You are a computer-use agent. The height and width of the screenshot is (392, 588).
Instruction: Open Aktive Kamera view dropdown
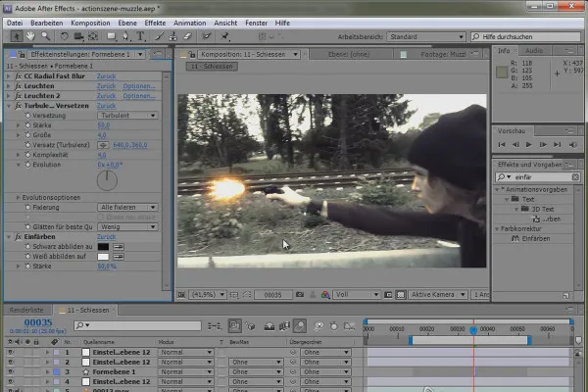pyautogui.click(x=438, y=295)
